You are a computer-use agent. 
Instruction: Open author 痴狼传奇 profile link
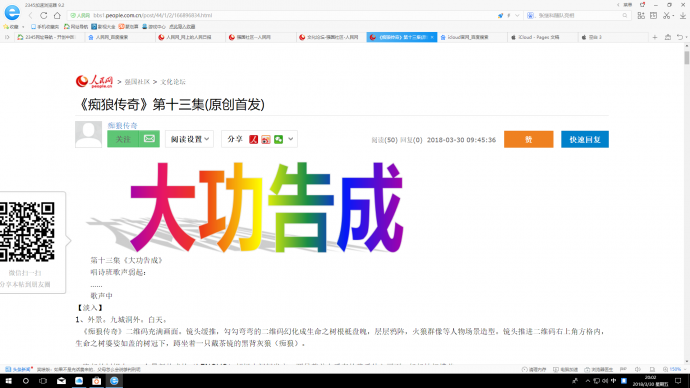(122, 125)
